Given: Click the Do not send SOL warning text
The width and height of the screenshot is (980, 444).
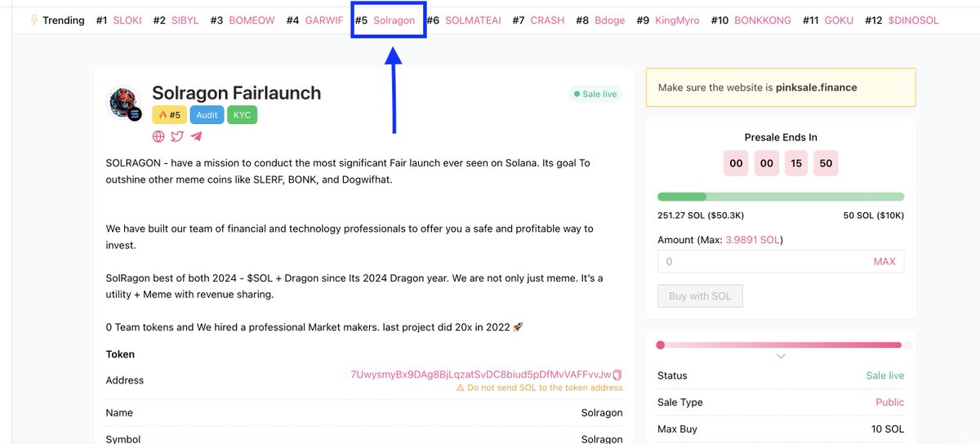Looking at the screenshot, I should pos(540,388).
